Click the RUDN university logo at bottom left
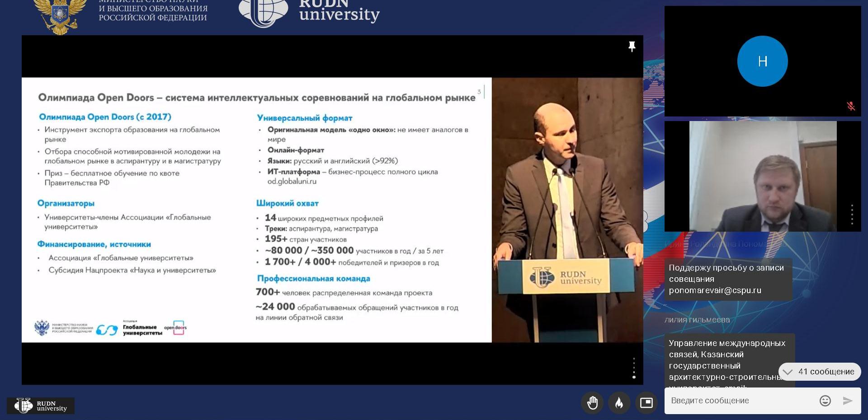The height and width of the screenshot is (420, 868). coord(41,406)
